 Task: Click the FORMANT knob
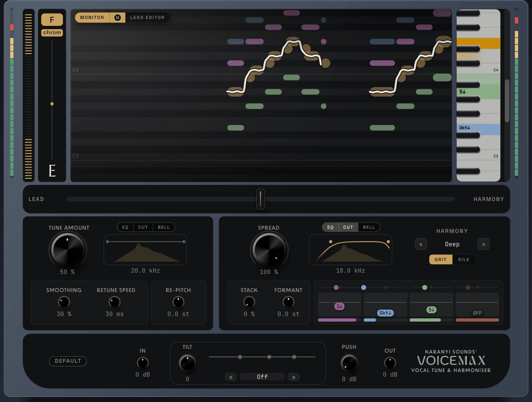coord(288,302)
